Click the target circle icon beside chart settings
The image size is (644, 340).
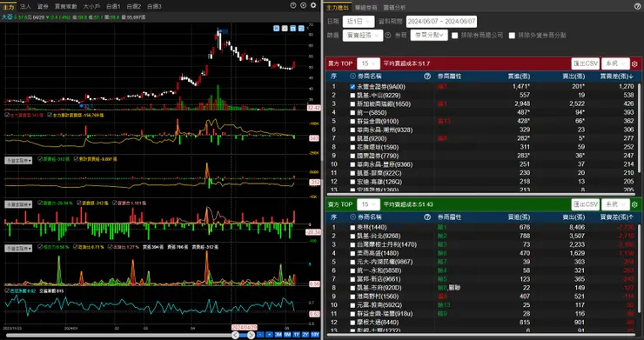(303, 5)
